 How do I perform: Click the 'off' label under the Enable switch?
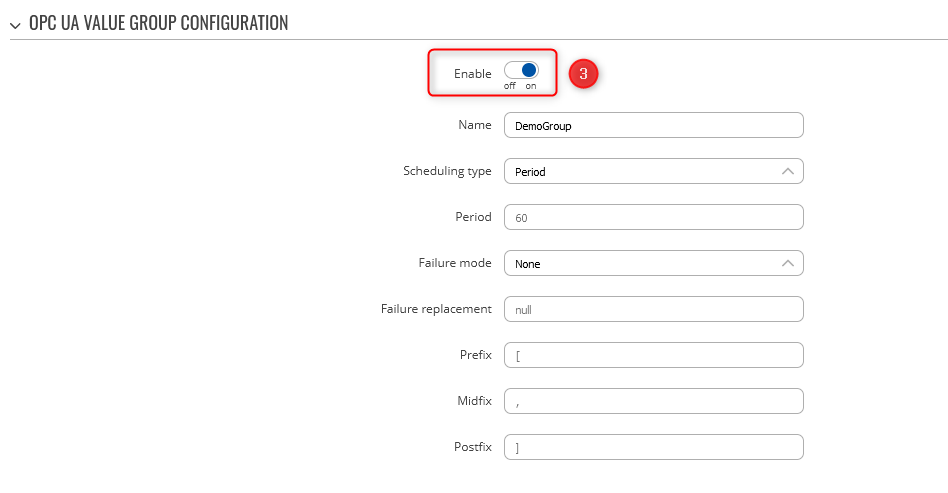pos(510,86)
